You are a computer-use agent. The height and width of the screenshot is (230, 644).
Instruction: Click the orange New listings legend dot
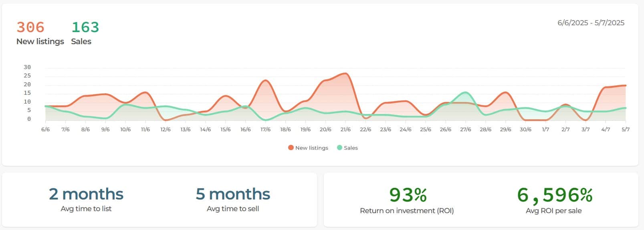(291, 148)
